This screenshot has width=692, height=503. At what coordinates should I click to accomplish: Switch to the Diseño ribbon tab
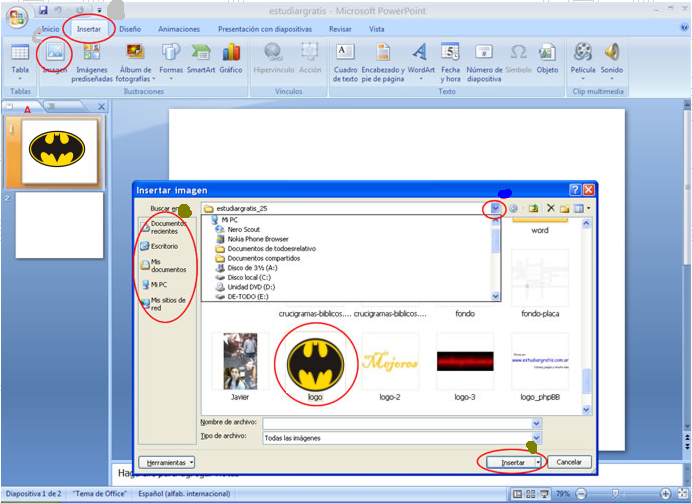click(130, 29)
